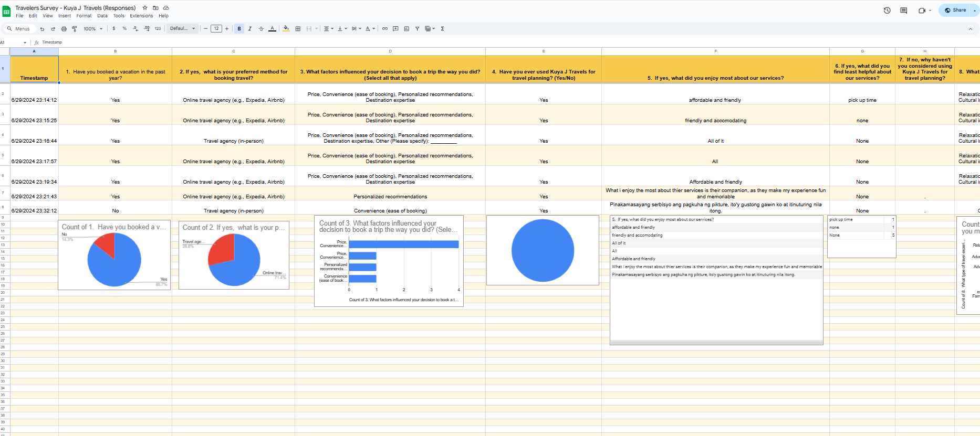
Task: Open the Extensions menu
Action: [x=141, y=16]
